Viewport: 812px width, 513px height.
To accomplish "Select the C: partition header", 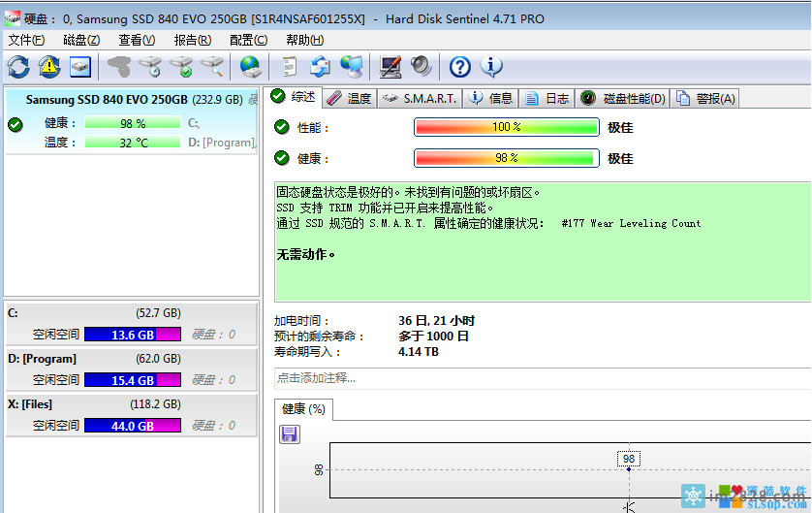I will tap(14, 313).
